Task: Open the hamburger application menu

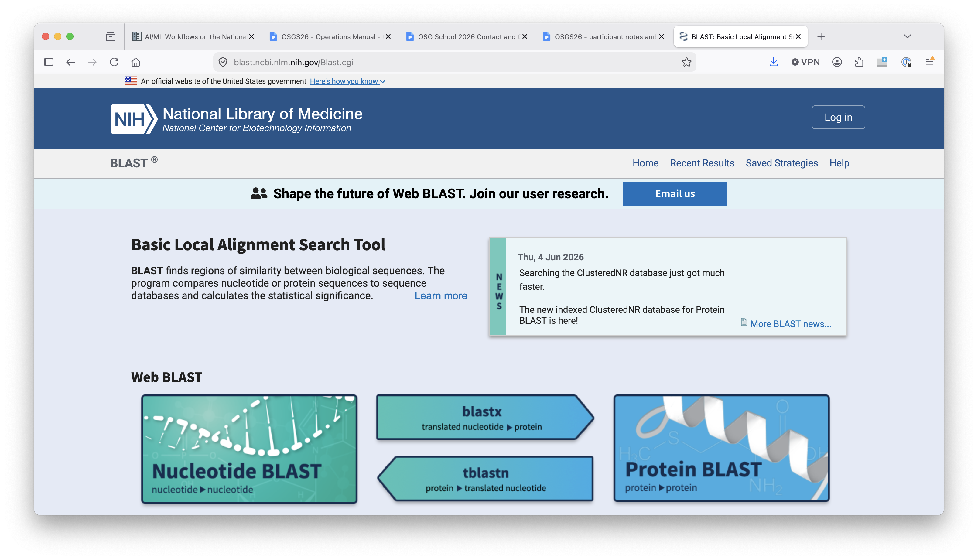Action: click(929, 62)
